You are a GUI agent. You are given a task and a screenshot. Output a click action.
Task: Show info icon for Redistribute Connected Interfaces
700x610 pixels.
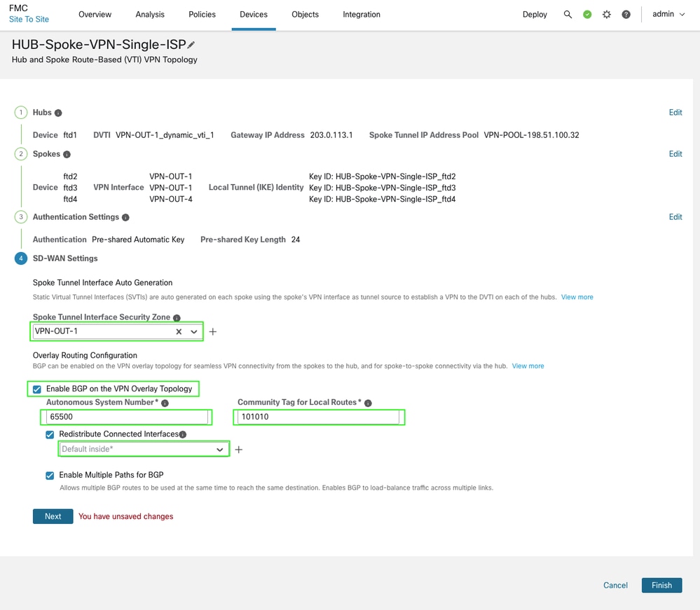click(183, 434)
